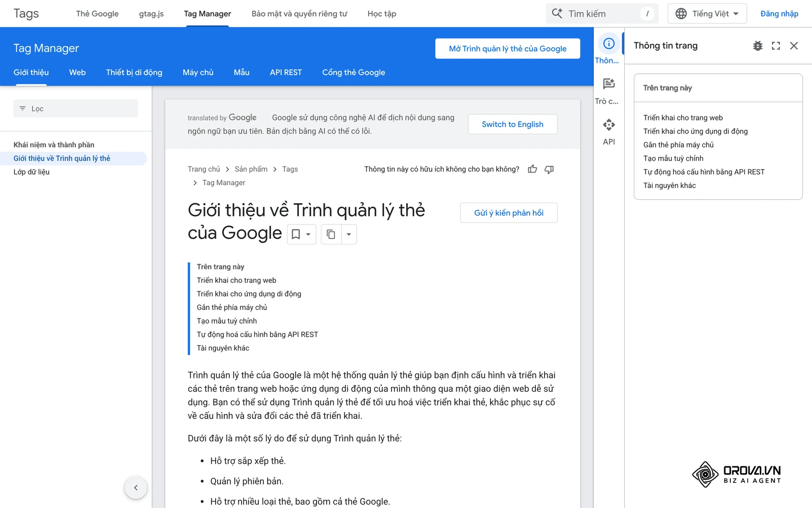Open the bookmark dropdown arrow
This screenshot has height=508, width=812.
[308, 234]
